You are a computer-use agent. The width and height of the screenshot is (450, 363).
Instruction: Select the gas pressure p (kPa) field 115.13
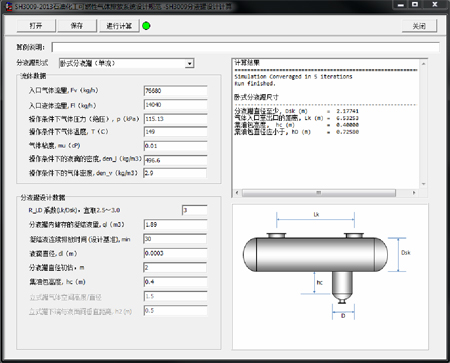(x=176, y=119)
